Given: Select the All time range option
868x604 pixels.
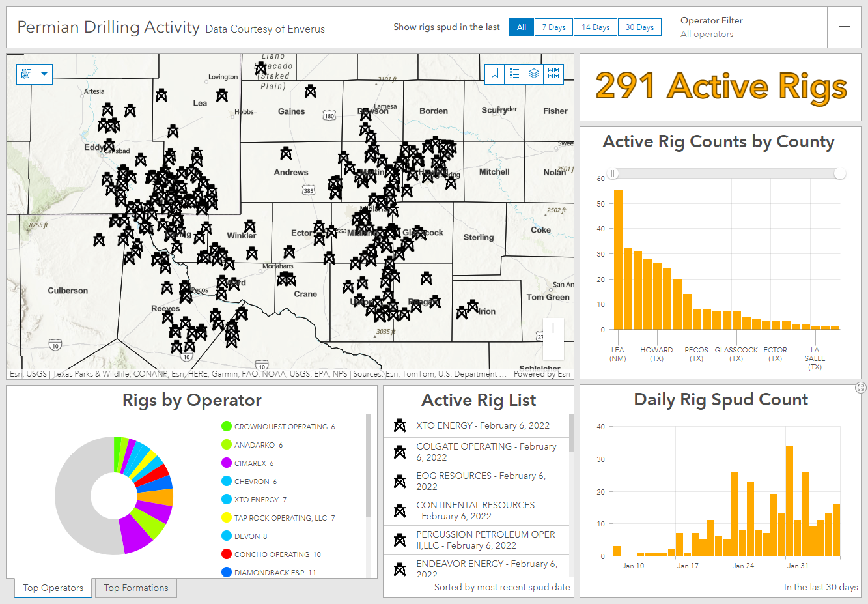Looking at the screenshot, I should [522, 27].
